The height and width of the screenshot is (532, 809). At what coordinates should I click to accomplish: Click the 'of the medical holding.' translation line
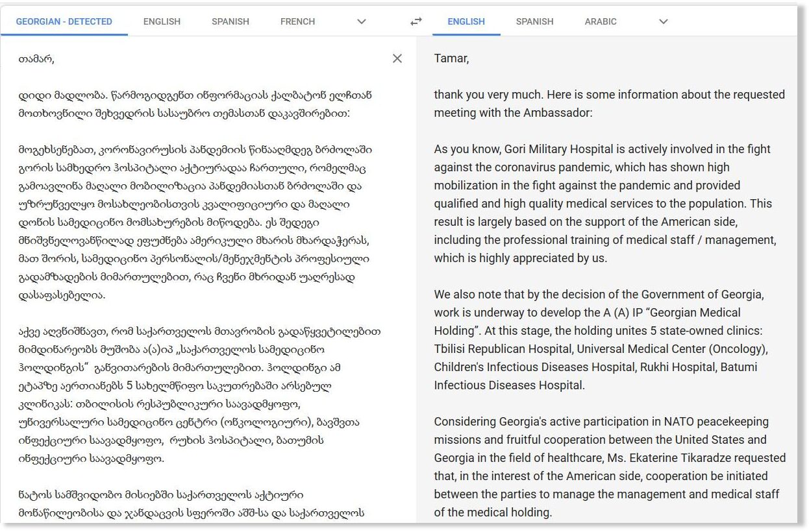[493, 513]
